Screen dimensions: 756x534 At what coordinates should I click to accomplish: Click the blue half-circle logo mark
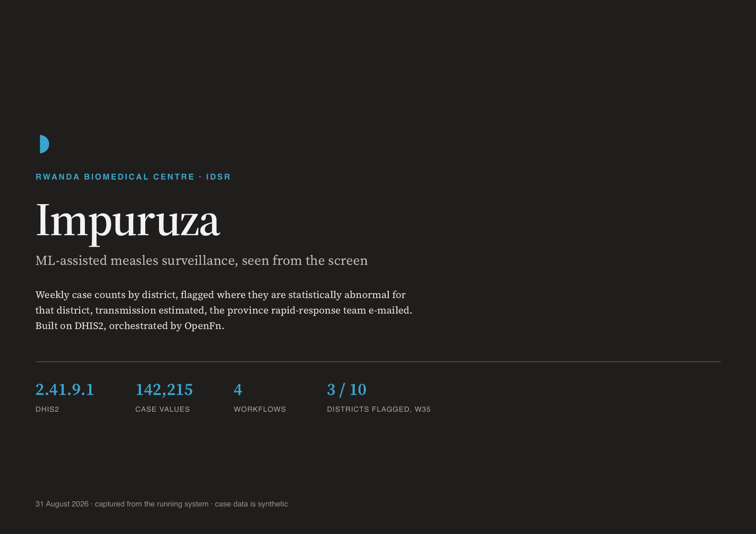[x=44, y=144]
